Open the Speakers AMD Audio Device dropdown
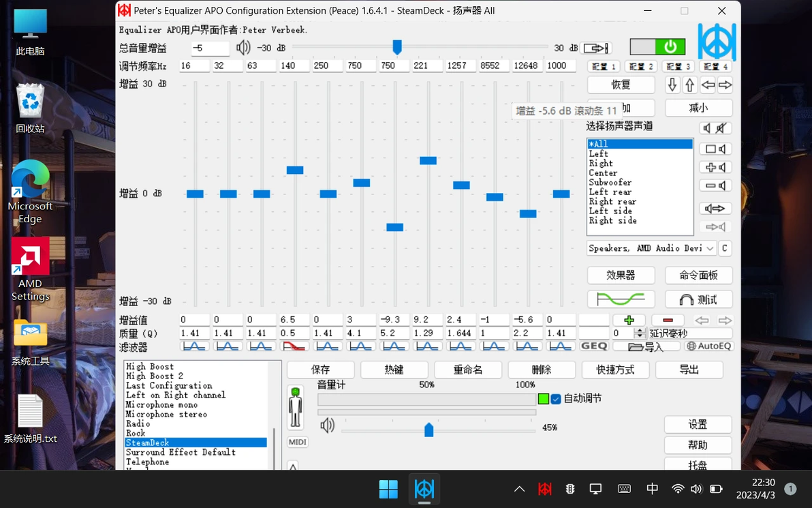 point(651,248)
